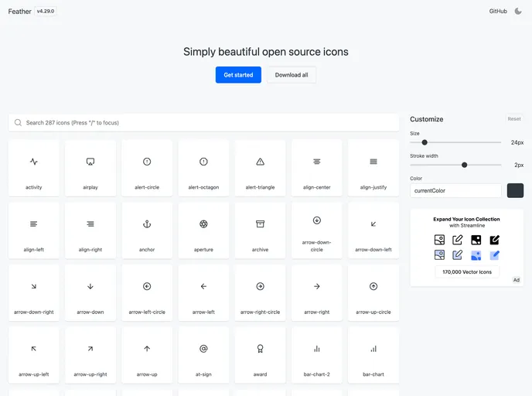Toggle dark mode with moon icon

click(x=518, y=12)
